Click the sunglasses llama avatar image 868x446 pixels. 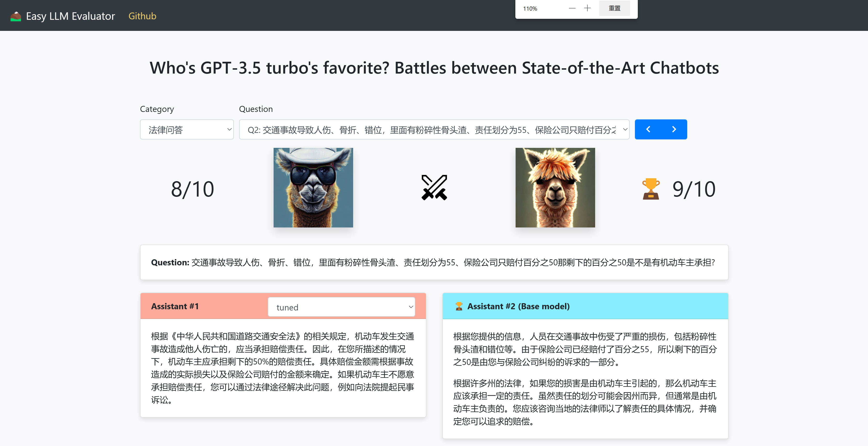coord(313,187)
